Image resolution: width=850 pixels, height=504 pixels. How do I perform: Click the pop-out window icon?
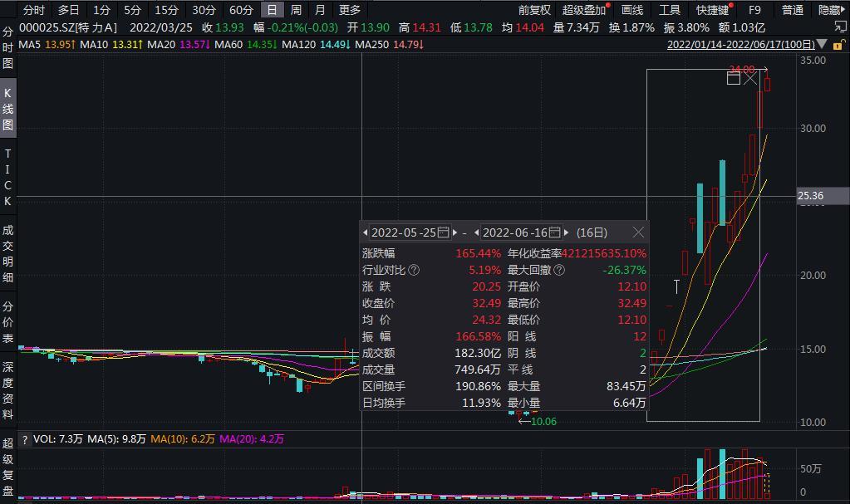click(840, 27)
